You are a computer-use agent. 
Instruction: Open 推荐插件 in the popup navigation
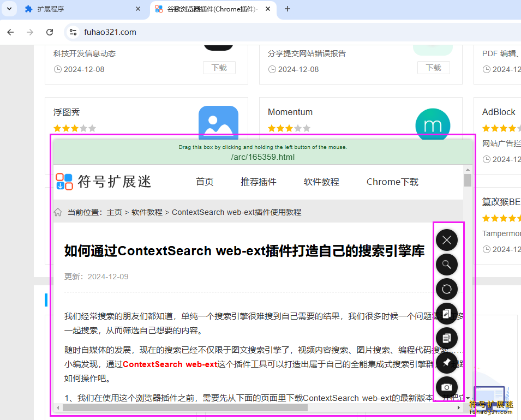coord(259,182)
